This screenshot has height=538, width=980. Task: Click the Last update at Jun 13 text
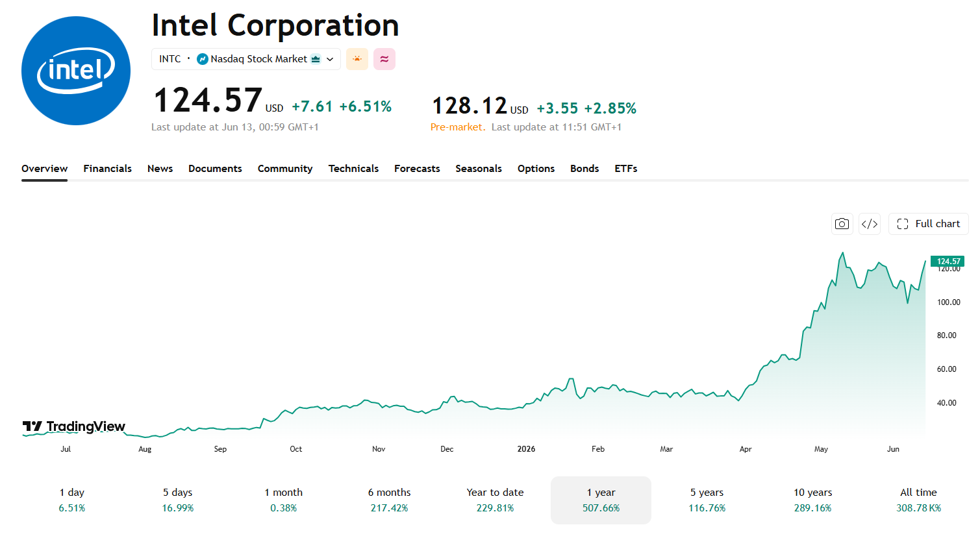tap(235, 127)
